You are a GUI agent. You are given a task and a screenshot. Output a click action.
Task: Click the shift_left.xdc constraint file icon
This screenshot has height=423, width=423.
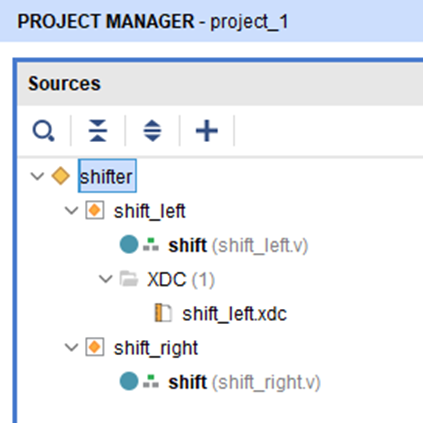[x=163, y=313]
